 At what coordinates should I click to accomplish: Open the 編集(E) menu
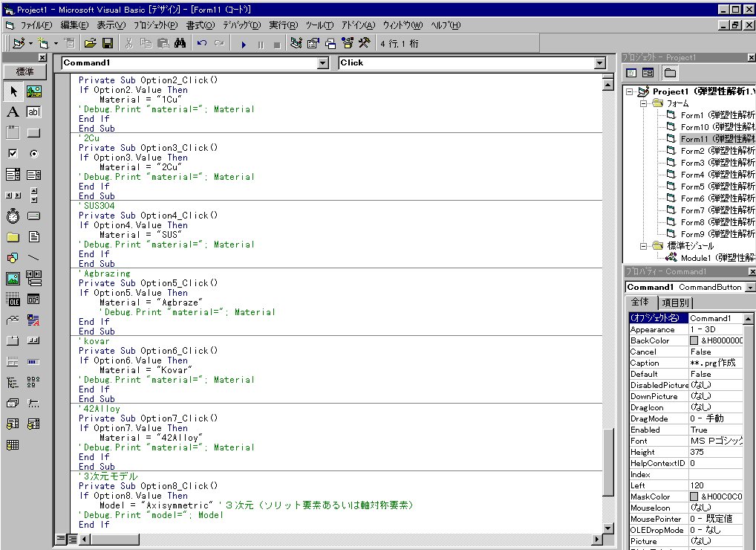[74, 25]
